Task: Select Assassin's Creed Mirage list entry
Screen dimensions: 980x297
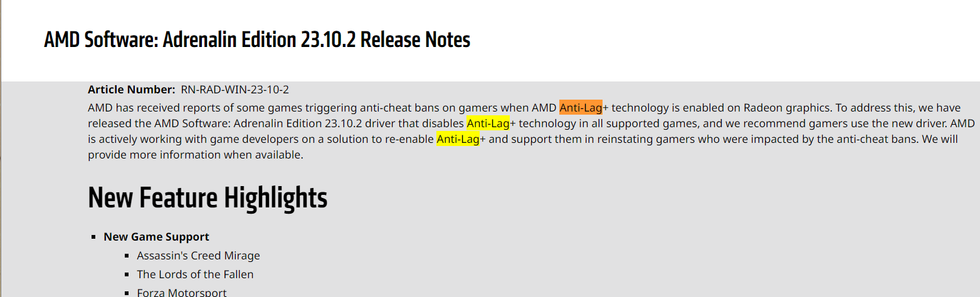Action: click(x=199, y=256)
